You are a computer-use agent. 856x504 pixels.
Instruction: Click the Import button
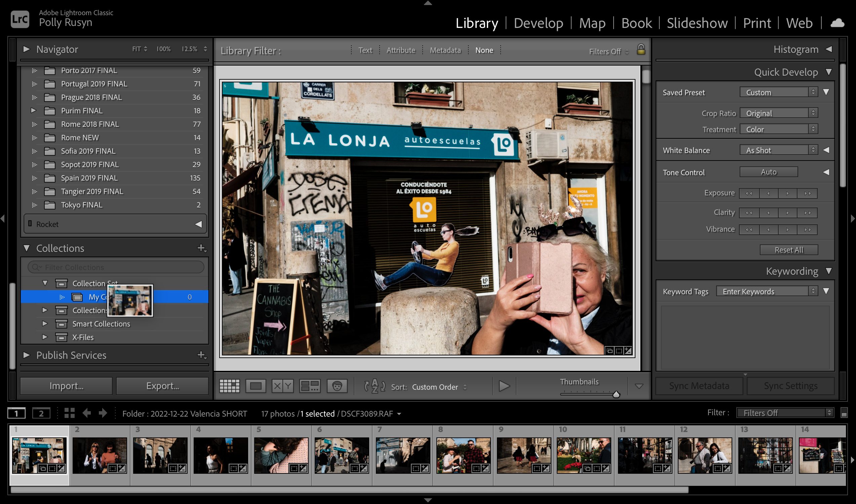click(66, 386)
